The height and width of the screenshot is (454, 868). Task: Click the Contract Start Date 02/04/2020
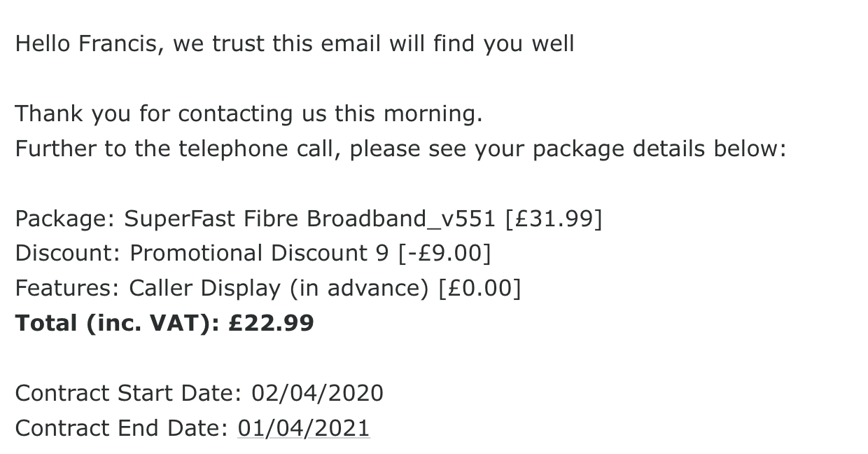199,393
